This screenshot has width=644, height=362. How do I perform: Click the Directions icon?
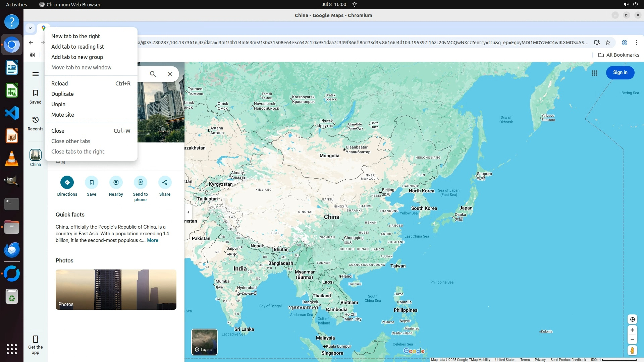point(67,182)
